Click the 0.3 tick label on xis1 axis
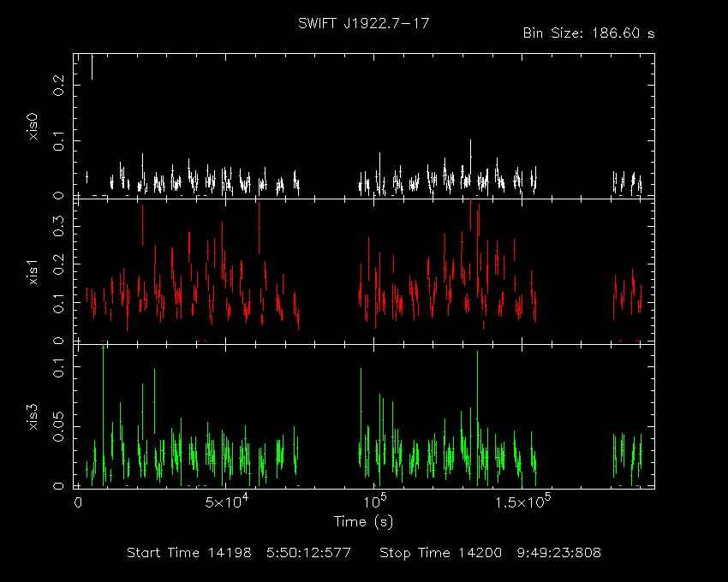The height and width of the screenshot is (582, 728). 59,226
